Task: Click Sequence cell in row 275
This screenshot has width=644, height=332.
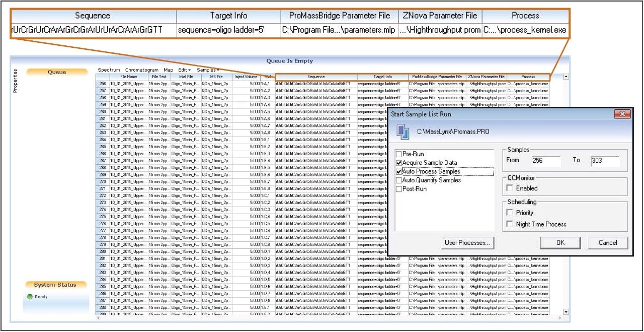Action: point(316,217)
